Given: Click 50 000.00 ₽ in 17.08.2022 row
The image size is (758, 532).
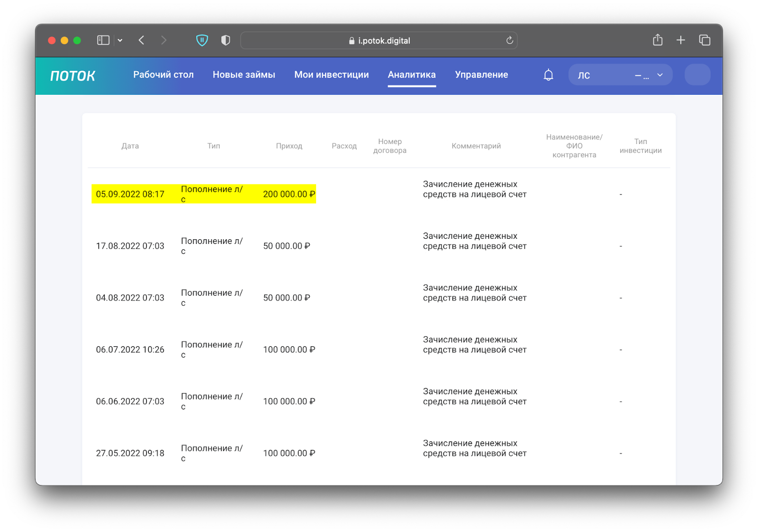Looking at the screenshot, I should (x=287, y=246).
